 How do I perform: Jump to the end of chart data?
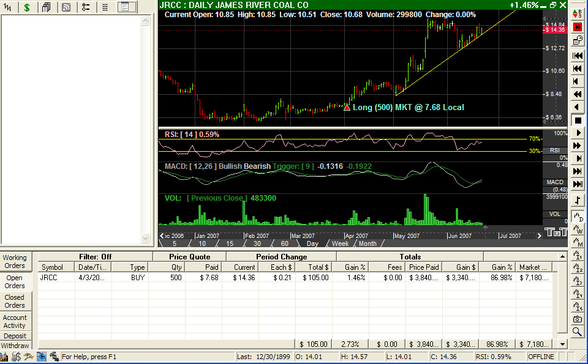coord(578,184)
